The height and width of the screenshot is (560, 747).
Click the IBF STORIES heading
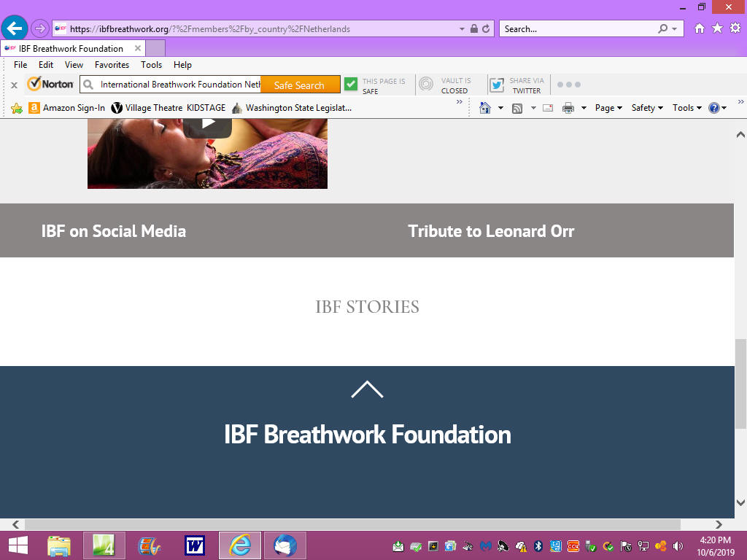point(368,307)
